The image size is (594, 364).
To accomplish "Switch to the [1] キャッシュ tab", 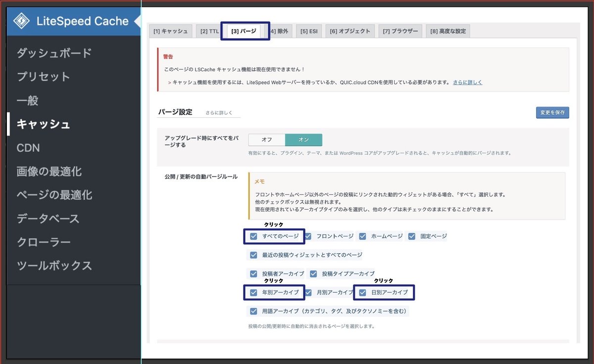I will (170, 31).
